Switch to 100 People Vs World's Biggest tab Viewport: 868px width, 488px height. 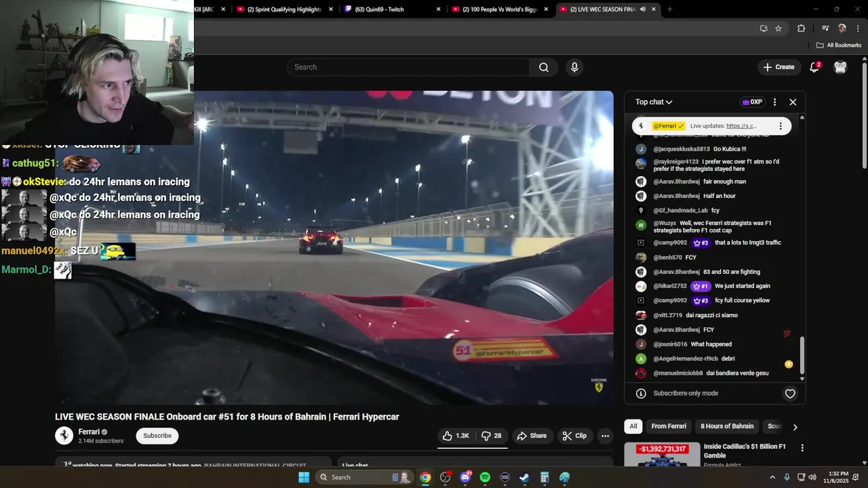click(500, 9)
